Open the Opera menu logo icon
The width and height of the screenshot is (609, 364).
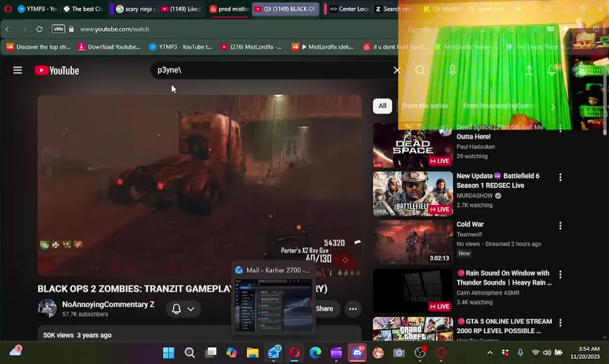tap(8, 9)
